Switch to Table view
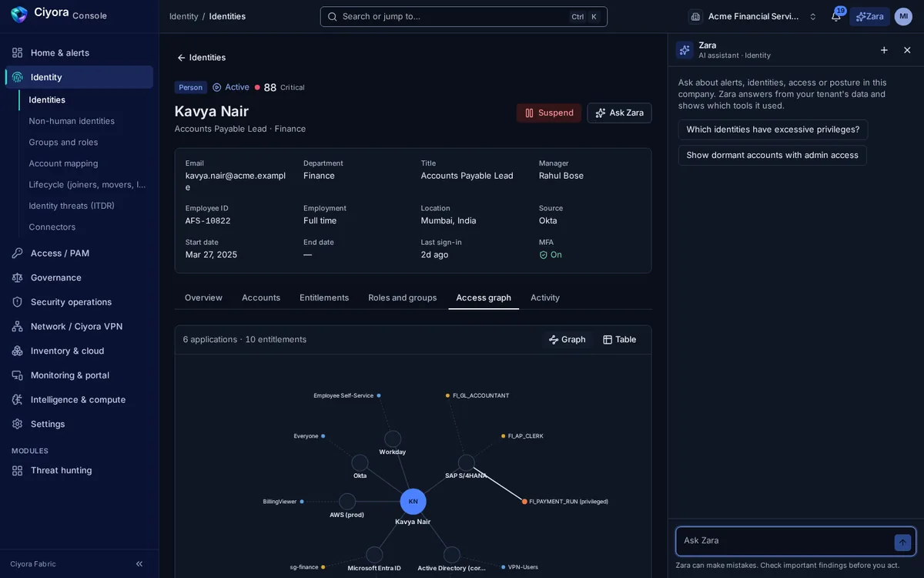The height and width of the screenshot is (578, 924). [x=619, y=340]
